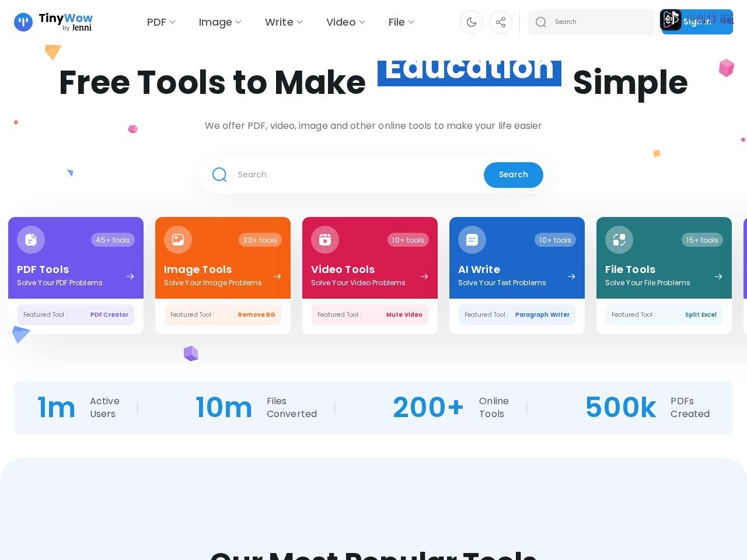Click the blue Search button
This screenshot has width=747, height=560.
(x=514, y=175)
